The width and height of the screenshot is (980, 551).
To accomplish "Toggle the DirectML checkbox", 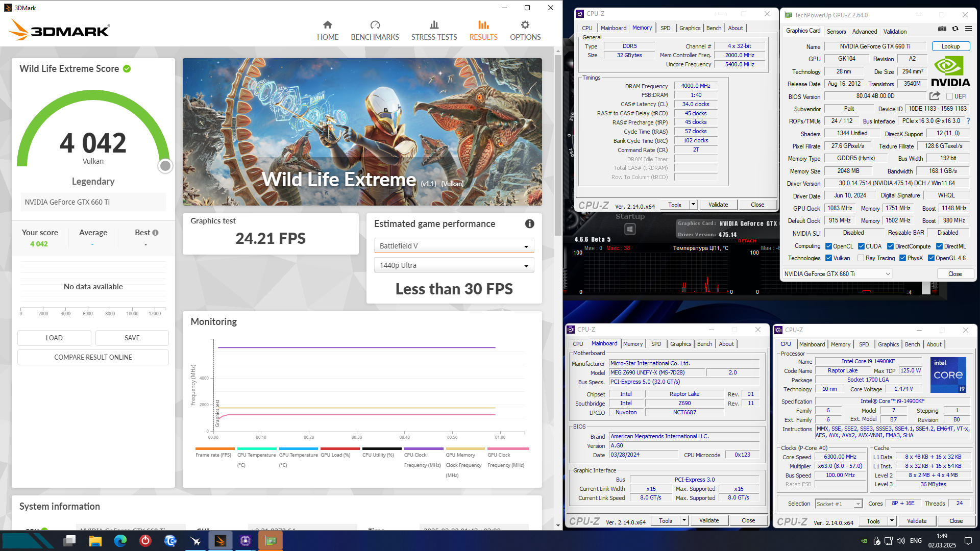I will click(x=939, y=246).
